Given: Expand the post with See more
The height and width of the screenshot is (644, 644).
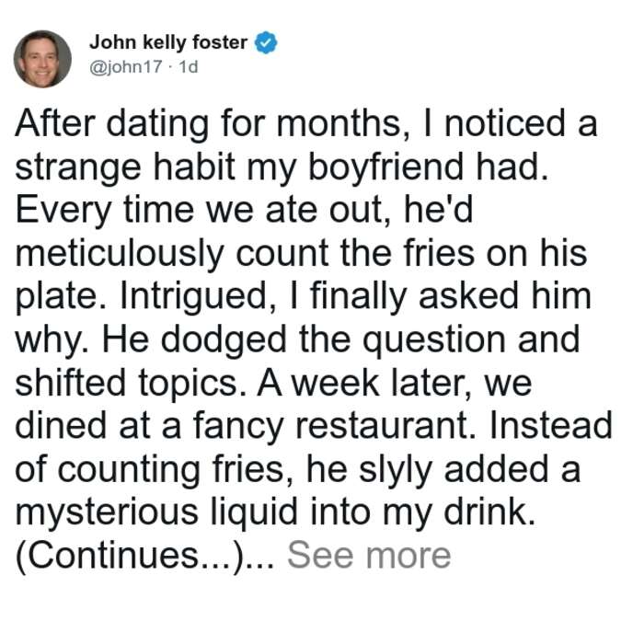Looking at the screenshot, I should click(369, 555).
